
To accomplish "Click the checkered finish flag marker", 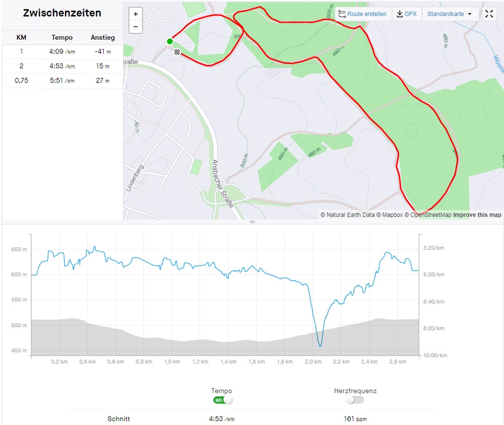I will tap(177, 51).
